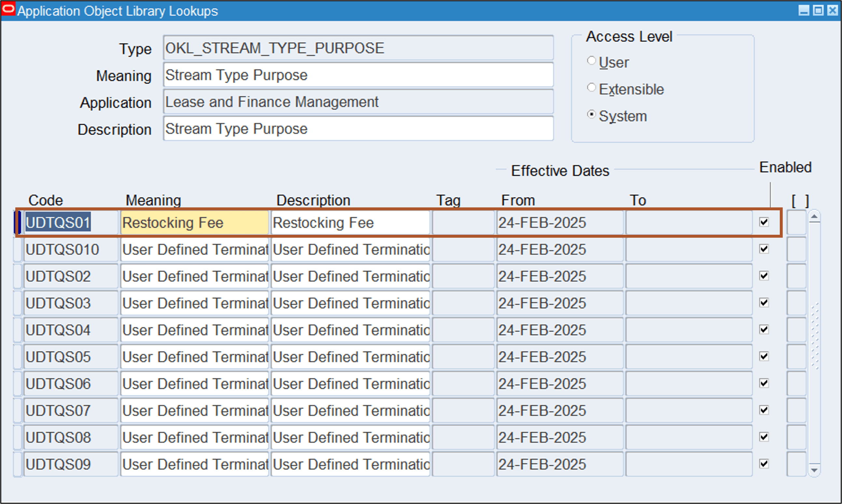Click the Meaning field containing Stream Type Purpose
The image size is (842, 504).
pyautogui.click(x=357, y=75)
